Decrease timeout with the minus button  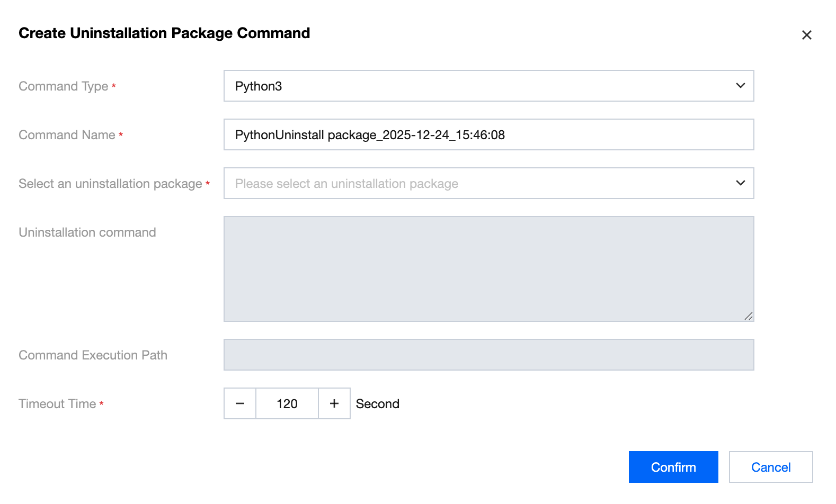[x=240, y=403]
